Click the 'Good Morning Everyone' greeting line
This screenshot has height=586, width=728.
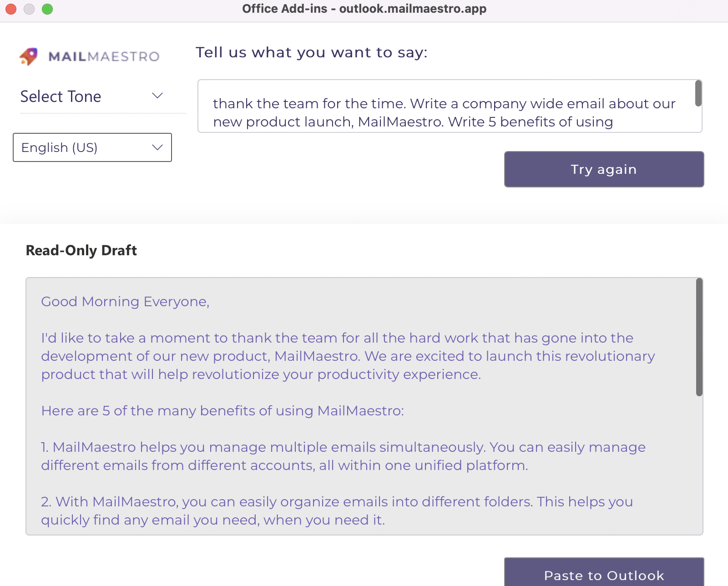125,301
